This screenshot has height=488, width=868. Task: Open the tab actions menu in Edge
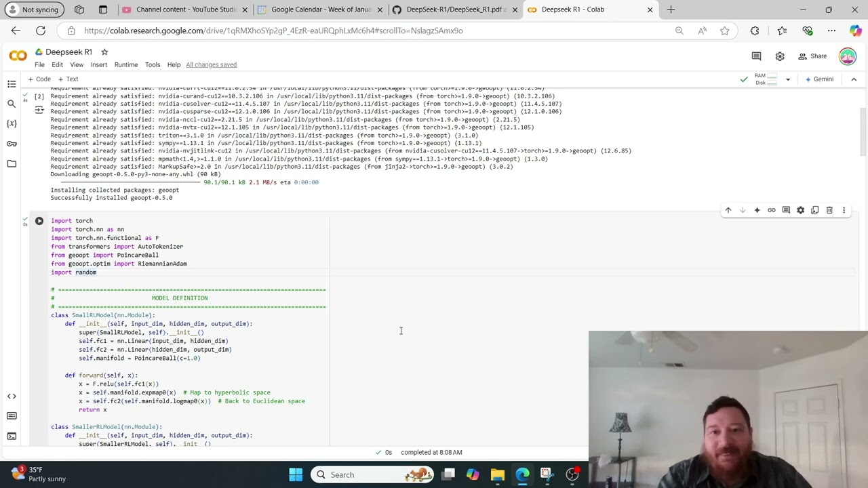click(103, 9)
